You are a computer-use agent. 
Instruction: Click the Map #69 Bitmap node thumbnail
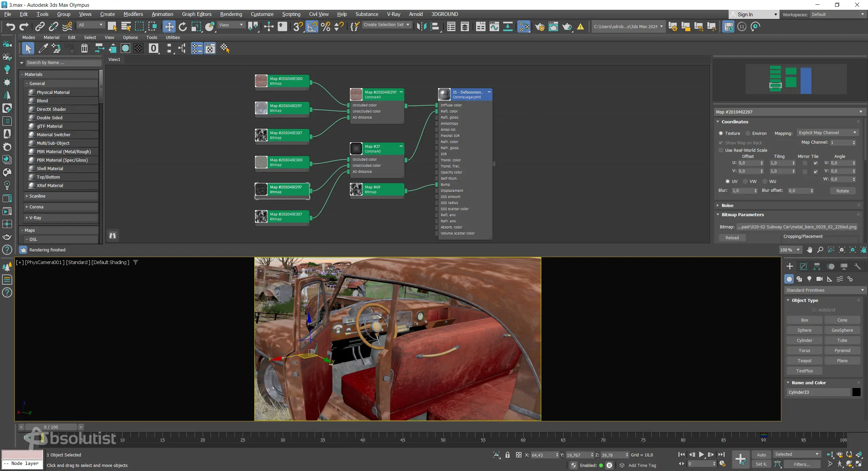pos(356,189)
